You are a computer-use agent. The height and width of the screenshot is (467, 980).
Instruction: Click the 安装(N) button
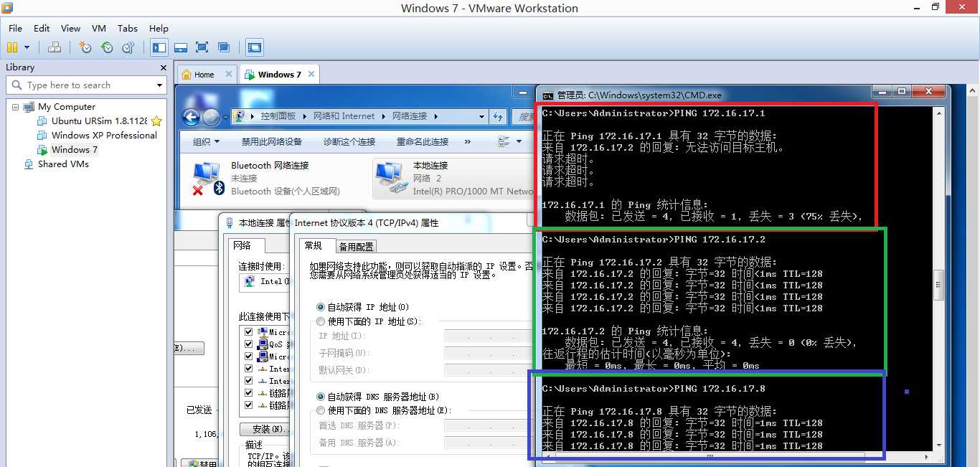point(265,429)
